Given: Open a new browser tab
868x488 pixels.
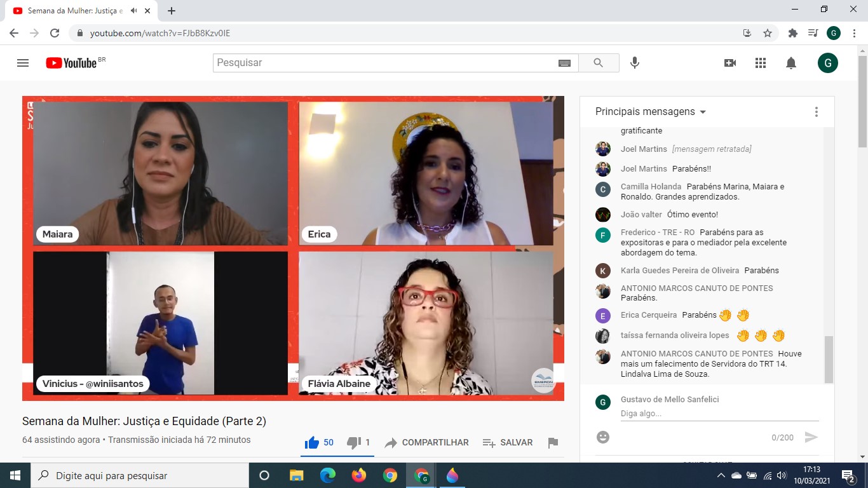Looking at the screenshot, I should tap(172, 11).
